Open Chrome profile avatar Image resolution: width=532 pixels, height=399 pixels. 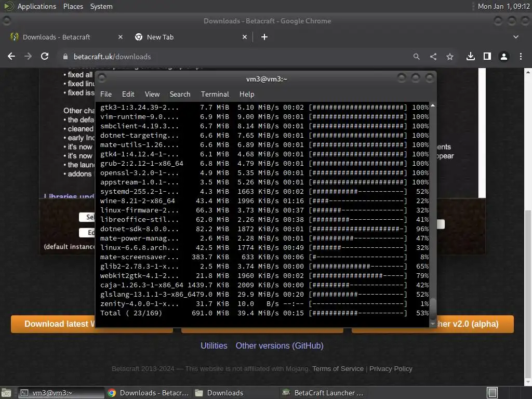(504, 57)
